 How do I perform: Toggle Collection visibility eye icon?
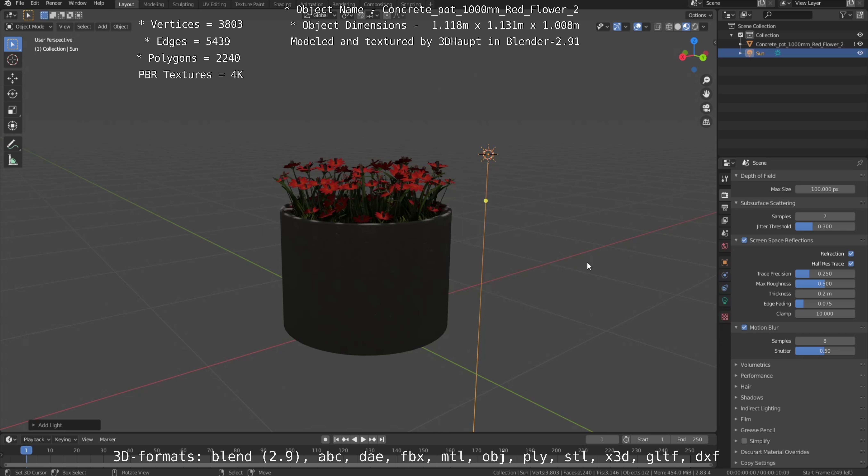pos(860,35)
